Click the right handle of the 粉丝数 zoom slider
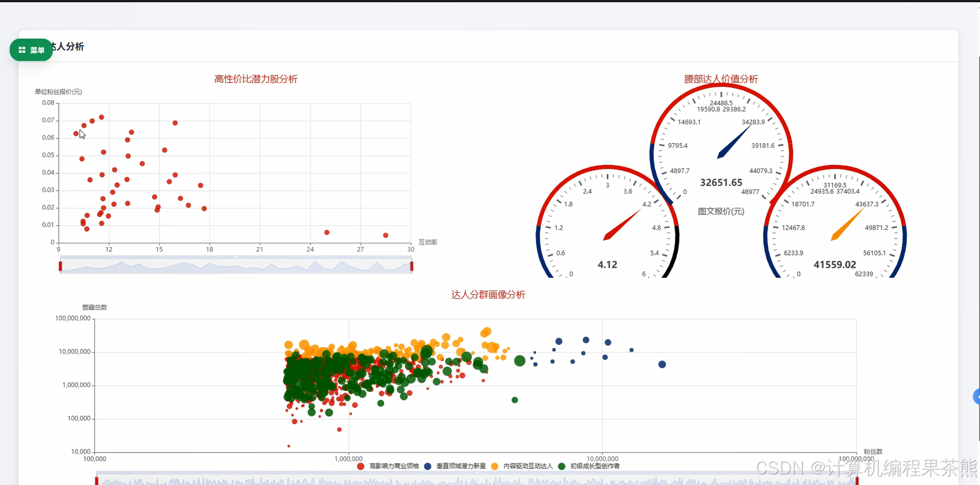This screenshot has height=485, width=980. (x=857, y=481)
